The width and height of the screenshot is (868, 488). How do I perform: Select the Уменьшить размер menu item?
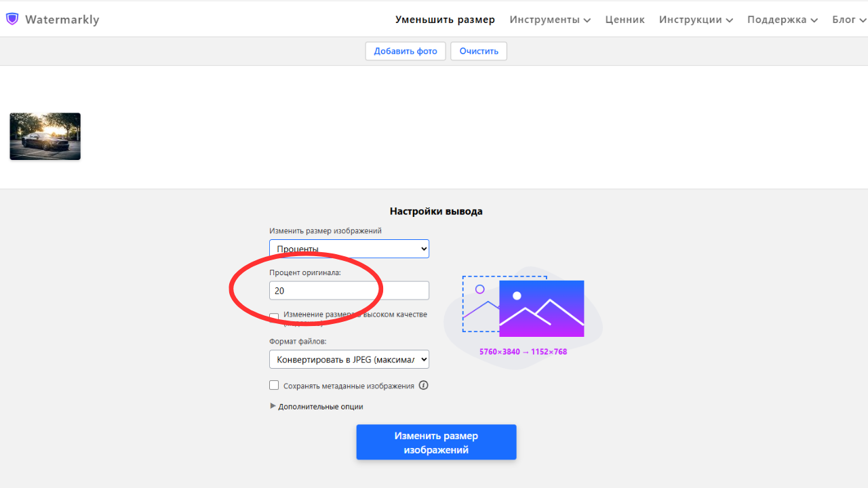point(445,20)
